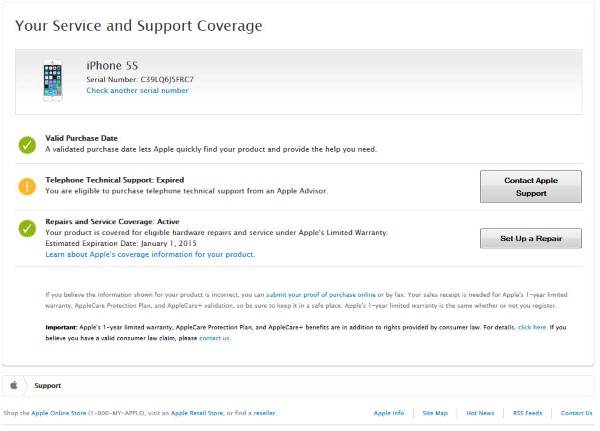Open Learn about Apple's coverage information link
The image size is (600, 431).
point(150,254)
